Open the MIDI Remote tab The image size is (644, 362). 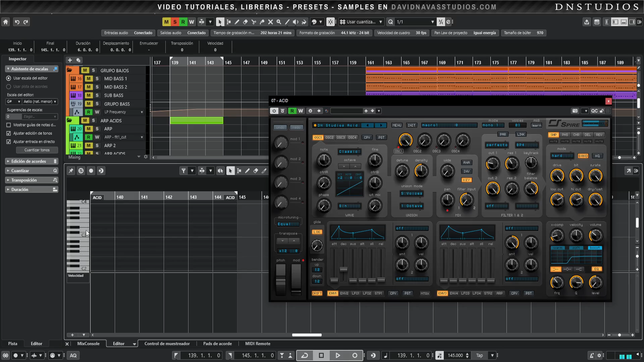(x=258, y=344)
